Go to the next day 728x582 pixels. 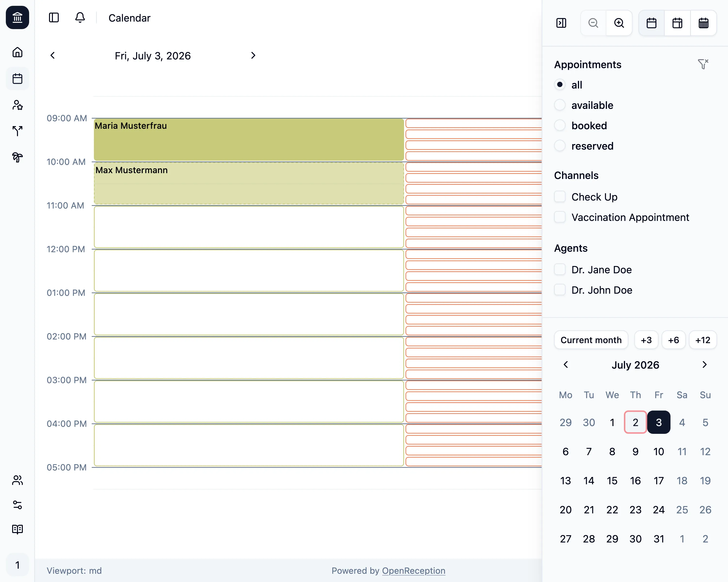(x=253, y=55)
